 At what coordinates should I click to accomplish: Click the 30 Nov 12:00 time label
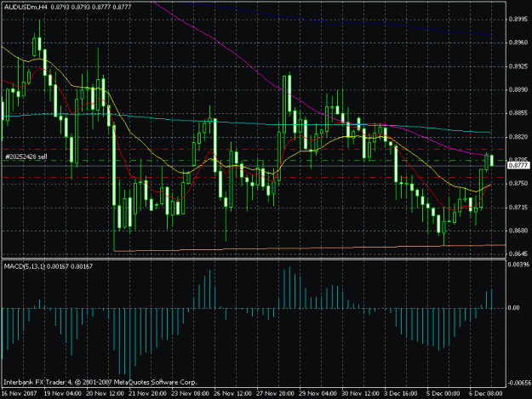tap(360, 394)
